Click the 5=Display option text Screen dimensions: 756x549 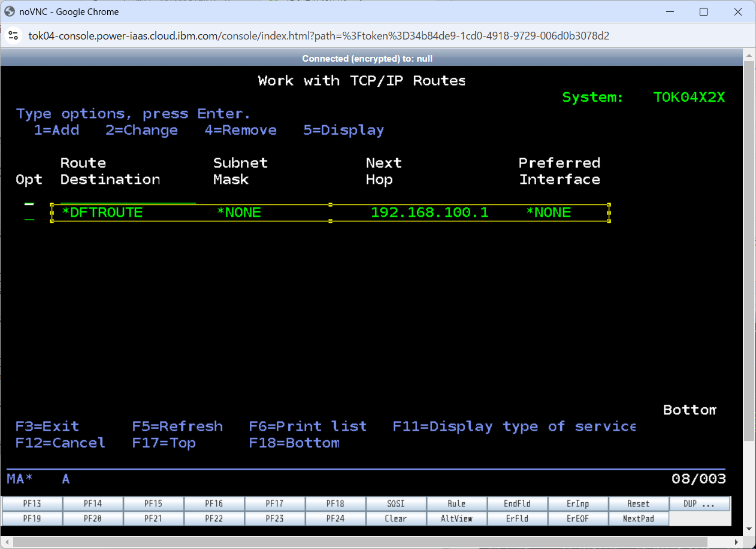click(344, 131)
